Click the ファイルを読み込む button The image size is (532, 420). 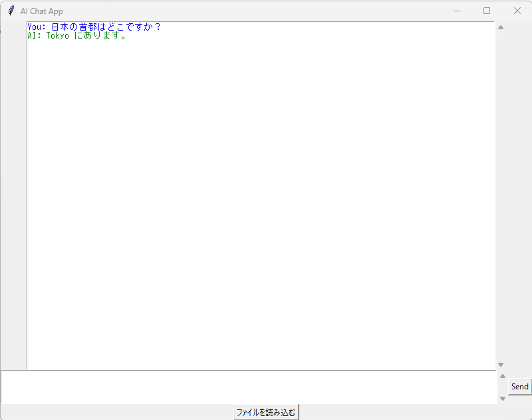[266, 412]
